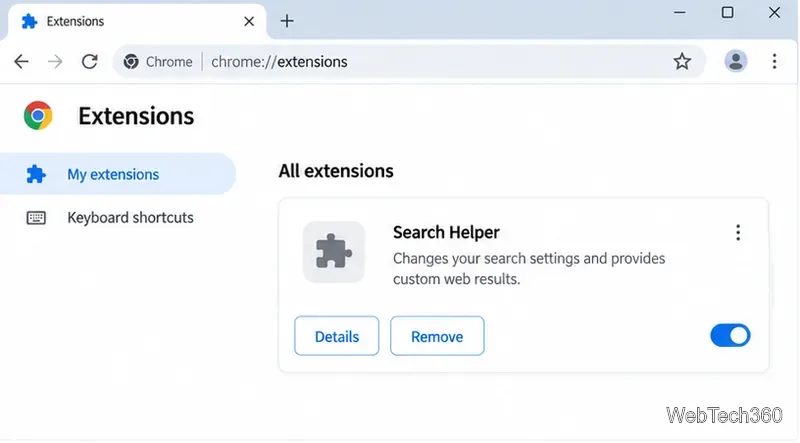Viewport: 800px width, 443px height.
Task: Reload the extensions page
Action: click(90, 62)
